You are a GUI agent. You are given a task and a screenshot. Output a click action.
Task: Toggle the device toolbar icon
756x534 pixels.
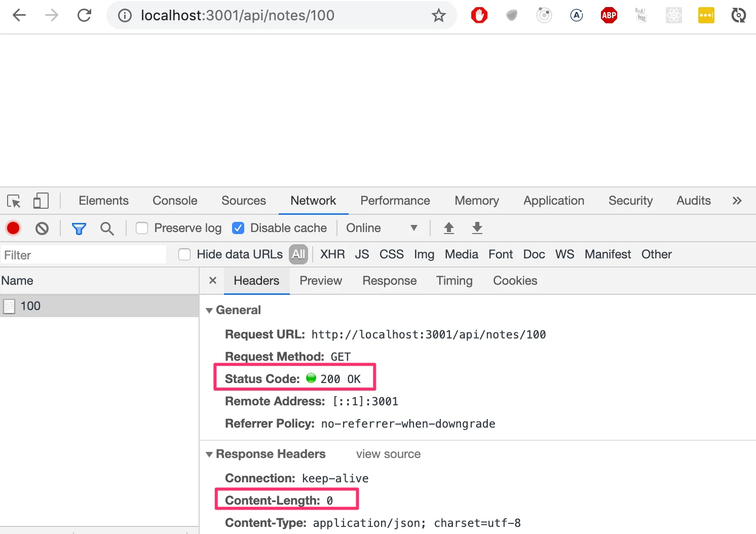[x=41, y=201]
